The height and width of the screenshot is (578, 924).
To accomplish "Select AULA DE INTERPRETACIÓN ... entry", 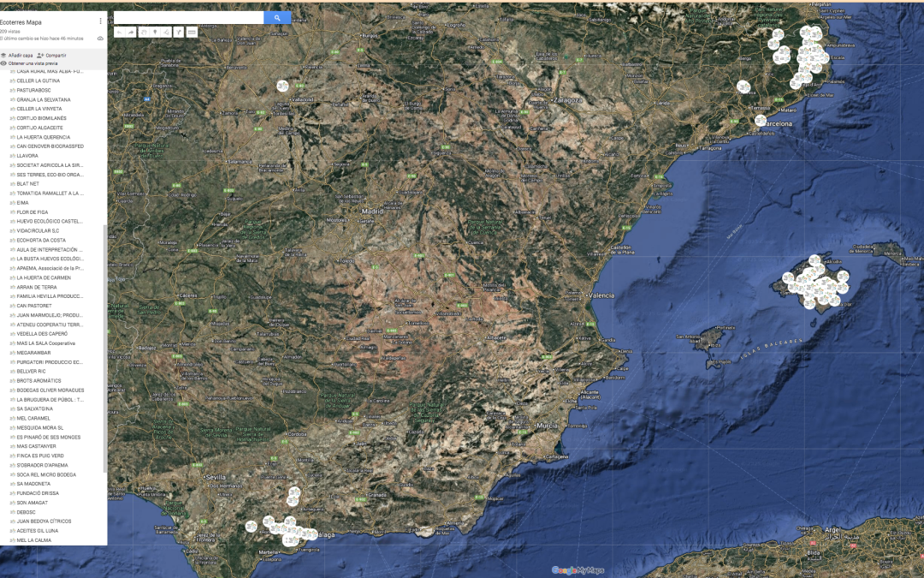I will click(x=50, y=249).
